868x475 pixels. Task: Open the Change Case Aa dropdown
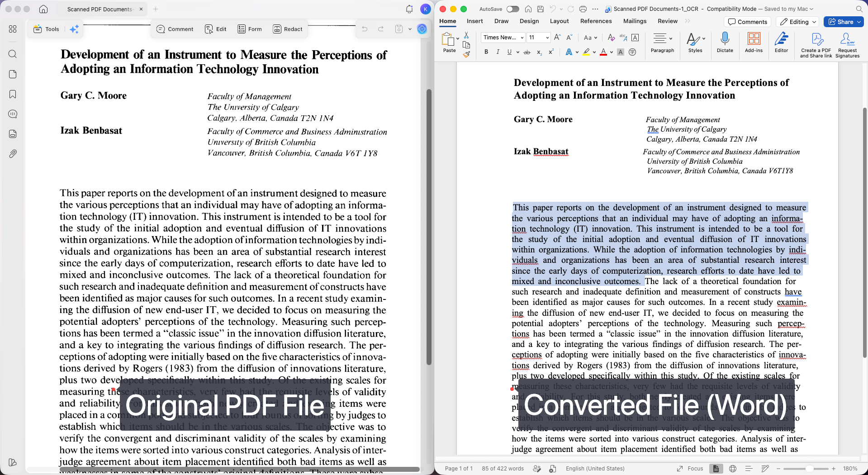coord(590,38)
